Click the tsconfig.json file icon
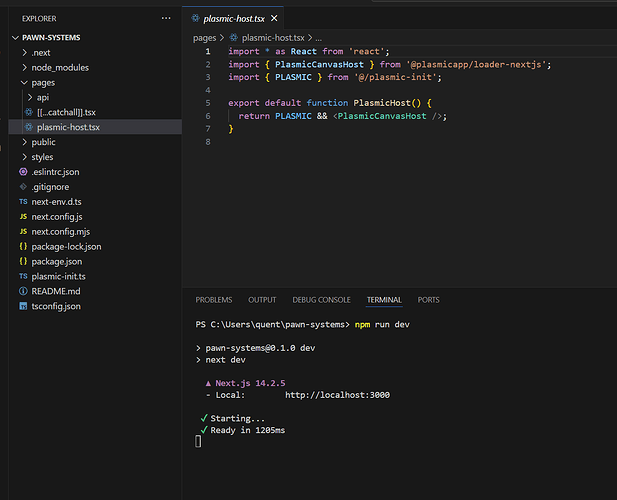Screen dimensions: 617x500 [x=23, y=306]
